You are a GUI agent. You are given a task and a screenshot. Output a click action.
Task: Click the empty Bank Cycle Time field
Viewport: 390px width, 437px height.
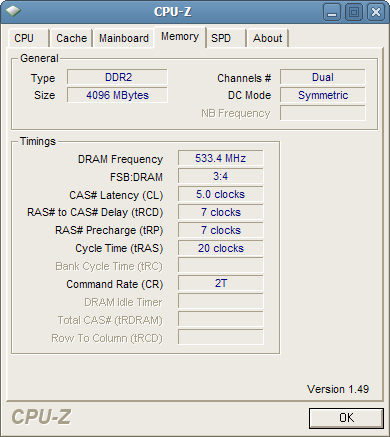[x=220, y=266]
